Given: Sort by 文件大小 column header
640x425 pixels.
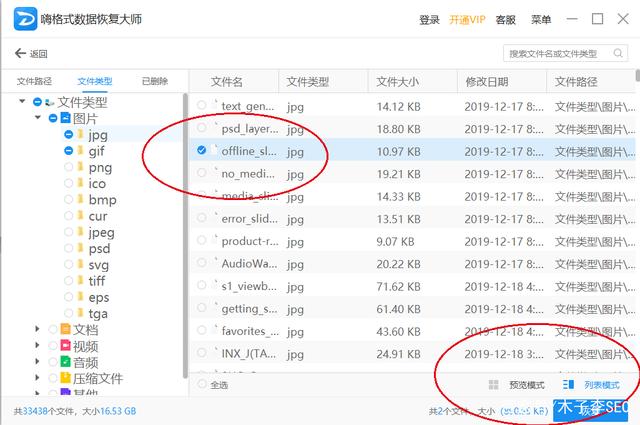Looking at the screenshot, I should click(397, 82).
